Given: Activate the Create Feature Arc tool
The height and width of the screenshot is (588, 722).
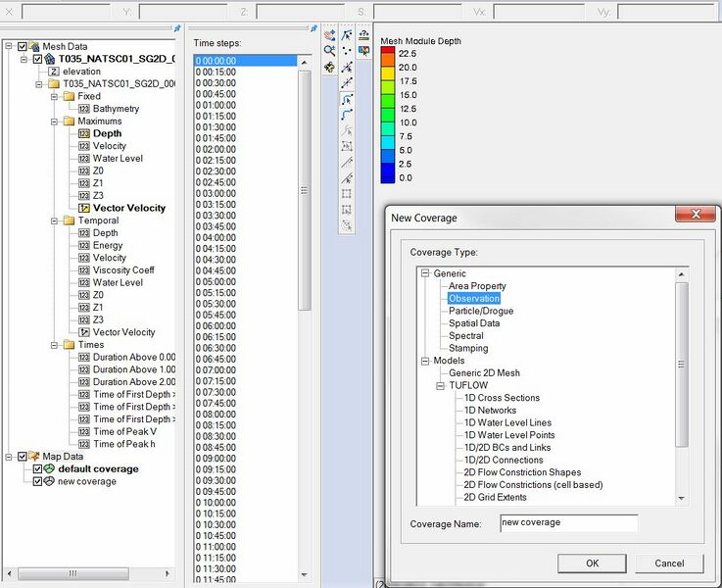Looking at the screenshot, I should 347,115.
